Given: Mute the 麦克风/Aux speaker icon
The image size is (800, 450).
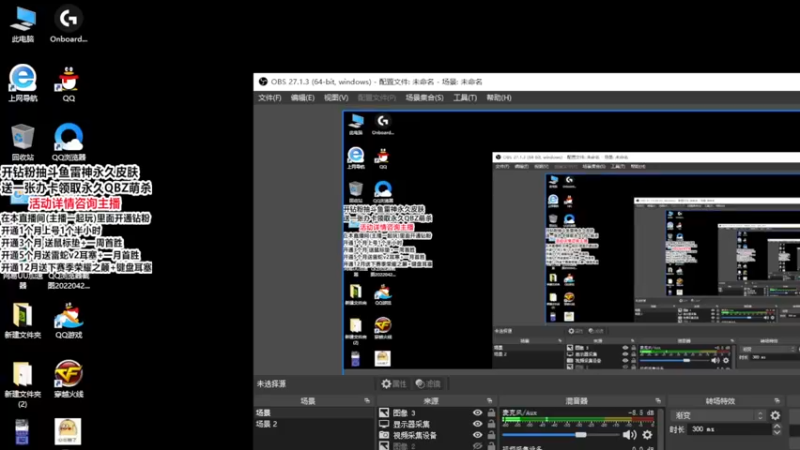Looking at the screenshot, I should 629,435.
